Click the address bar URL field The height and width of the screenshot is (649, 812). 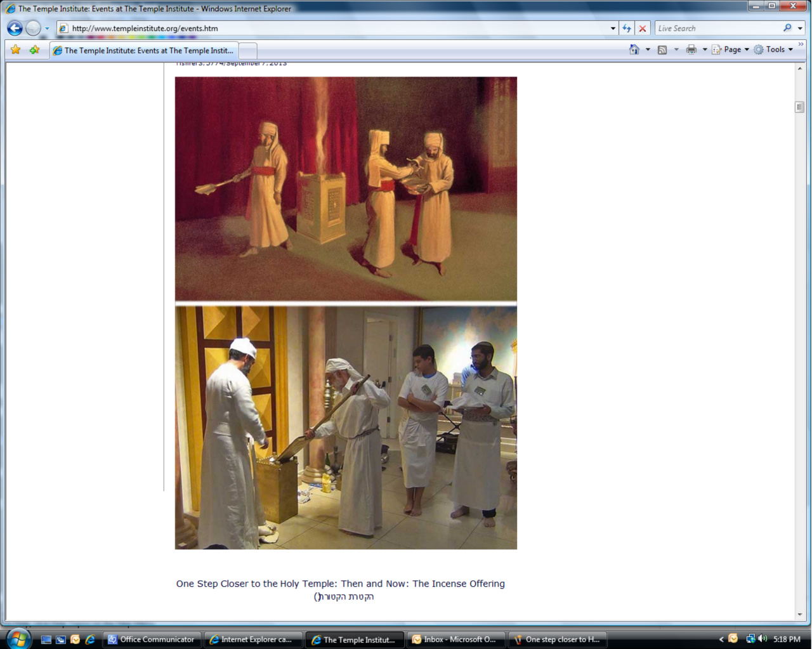(x=336, y=29)
